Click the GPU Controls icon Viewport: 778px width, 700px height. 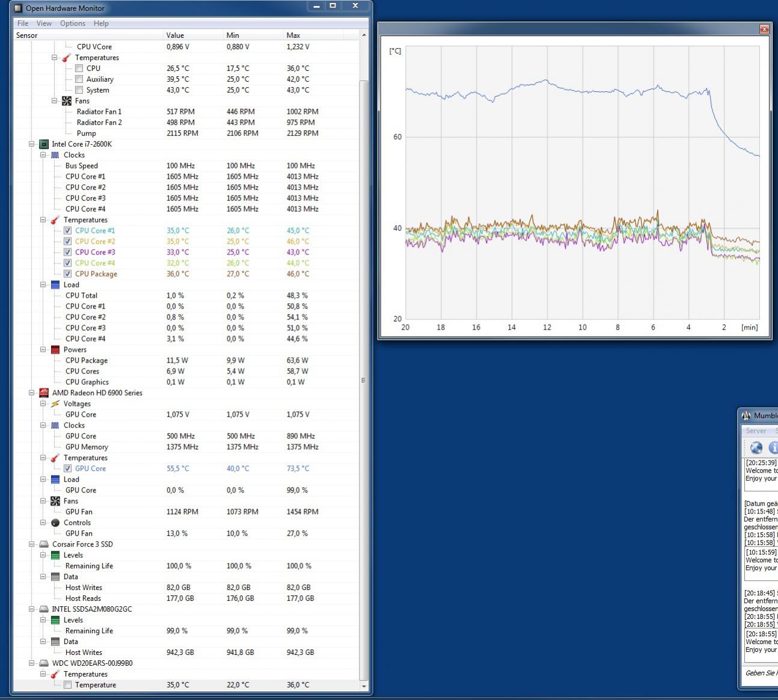55,523
